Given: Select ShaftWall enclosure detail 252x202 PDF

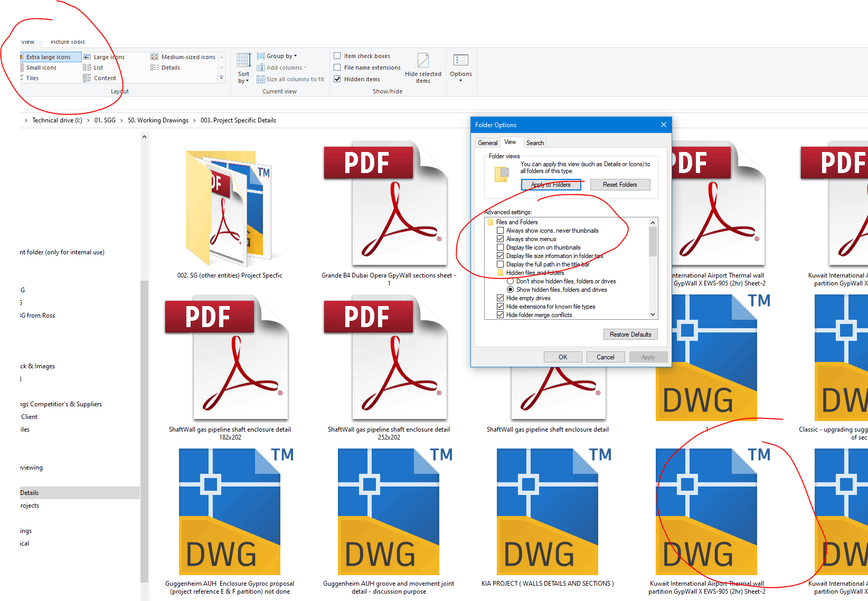Looking at the screenshot, I should point(389,368).
